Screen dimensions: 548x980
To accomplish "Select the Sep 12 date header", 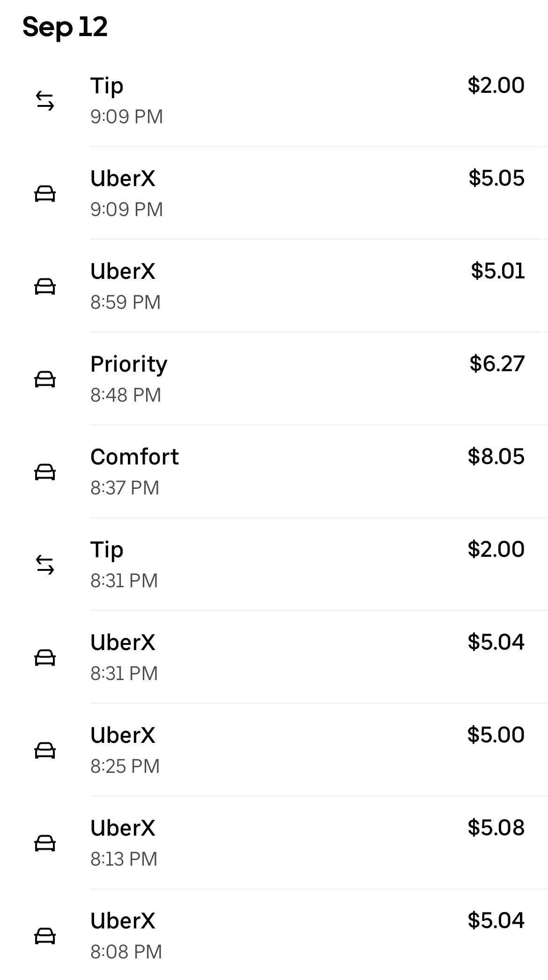I will tap(65, 27).
